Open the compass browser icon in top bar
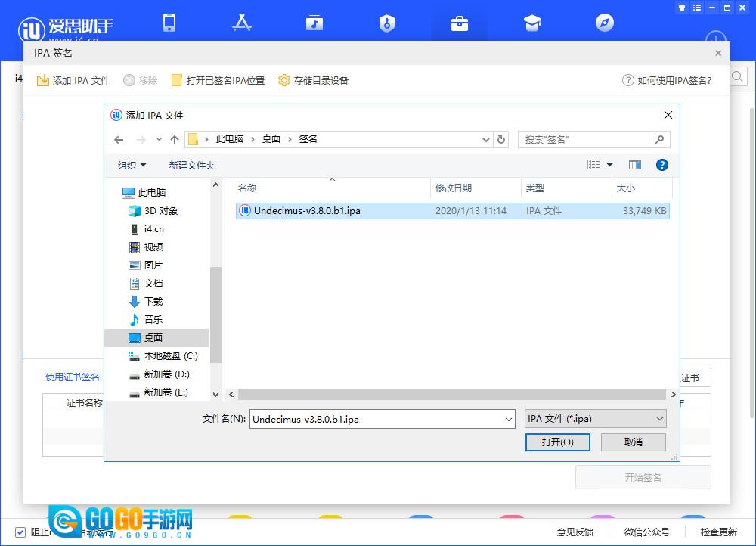756x546 pixels. [604, 23]
